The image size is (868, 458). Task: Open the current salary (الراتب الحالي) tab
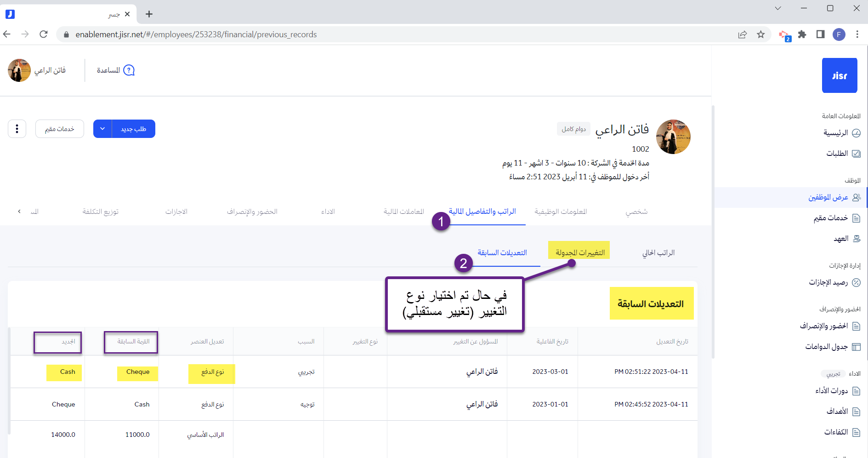tap(658, 252)
